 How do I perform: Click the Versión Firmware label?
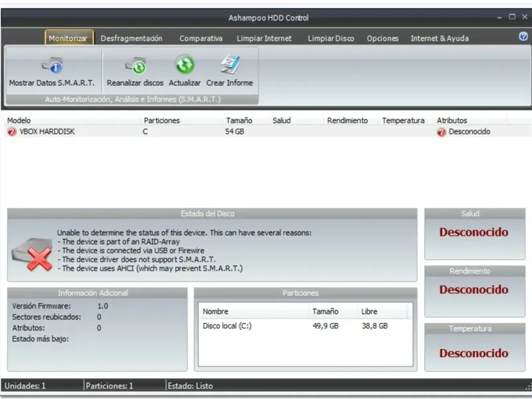click(41, 306)
